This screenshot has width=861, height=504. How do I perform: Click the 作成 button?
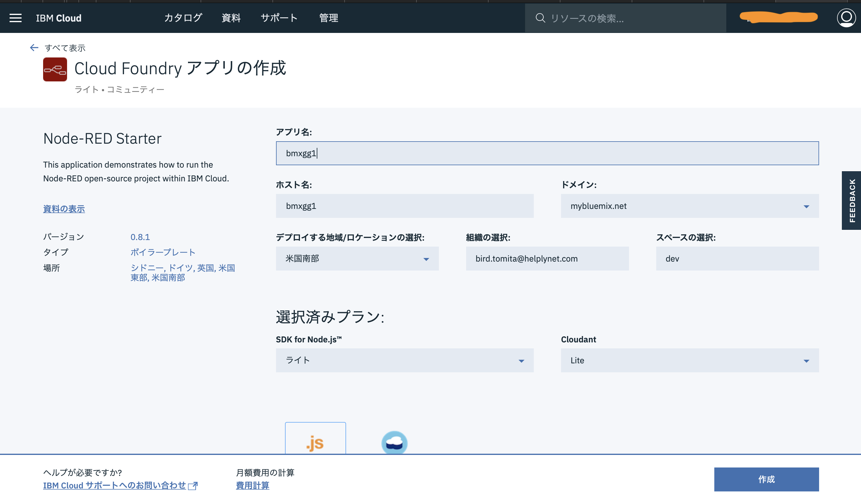coord(766,479)
